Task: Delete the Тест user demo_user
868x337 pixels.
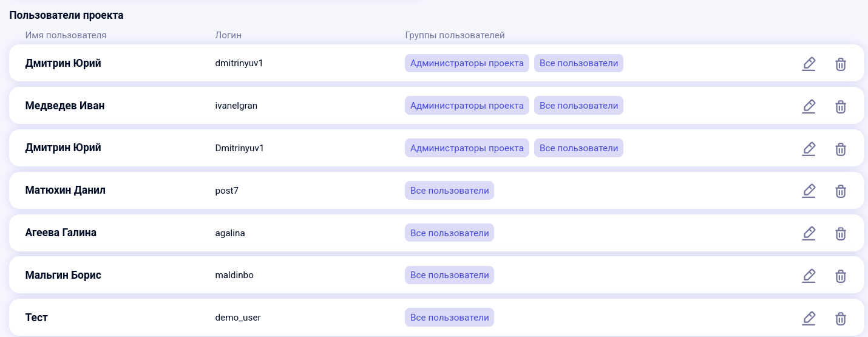Action: 841,319
